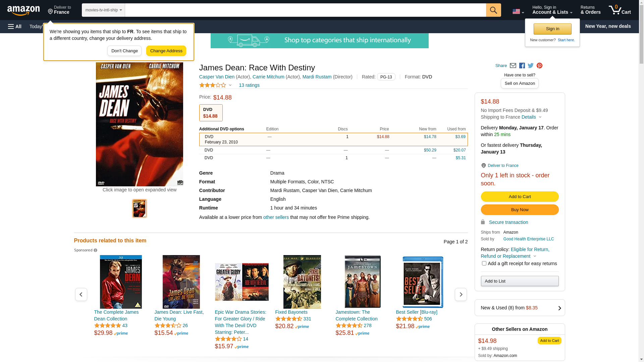Go to Amazon home logo
The image size is (644, 362).
(x=23, y=10)
